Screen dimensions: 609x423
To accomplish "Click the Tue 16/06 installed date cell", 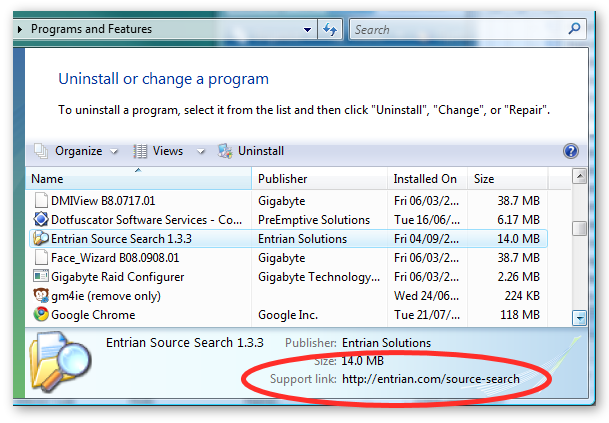I will coord(427,220).
